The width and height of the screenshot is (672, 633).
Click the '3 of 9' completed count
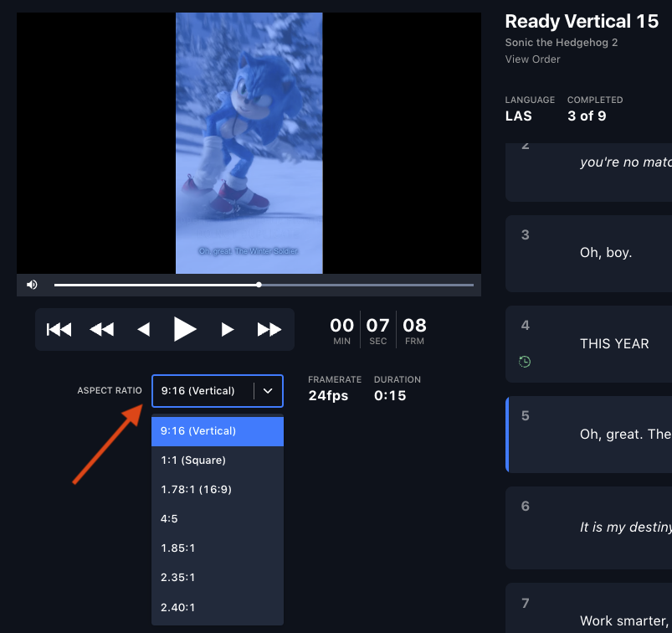click(587, 116)
